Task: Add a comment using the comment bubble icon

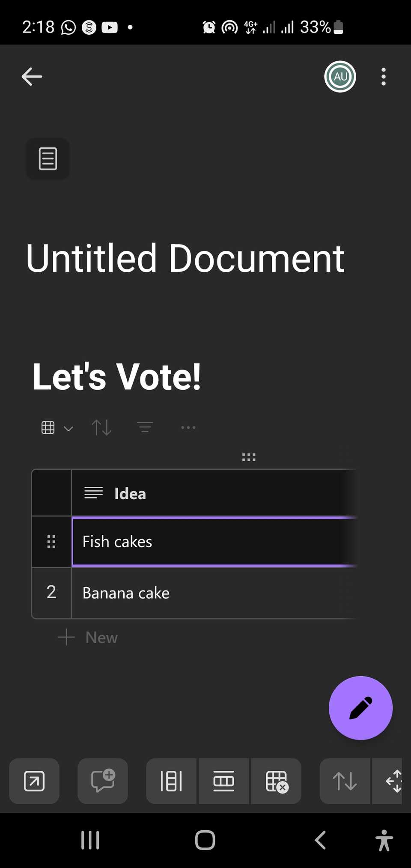Action: point(102,781)
